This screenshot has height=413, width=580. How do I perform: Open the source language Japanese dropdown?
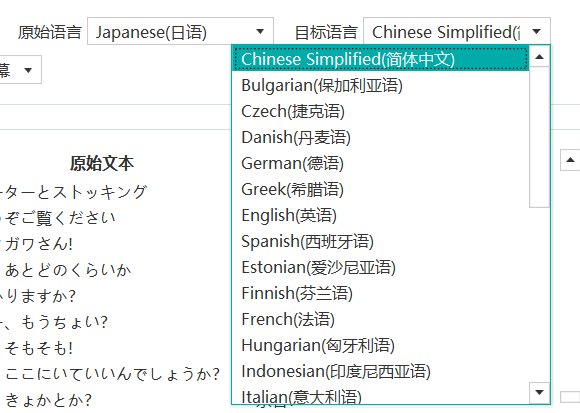pos(180,31)
